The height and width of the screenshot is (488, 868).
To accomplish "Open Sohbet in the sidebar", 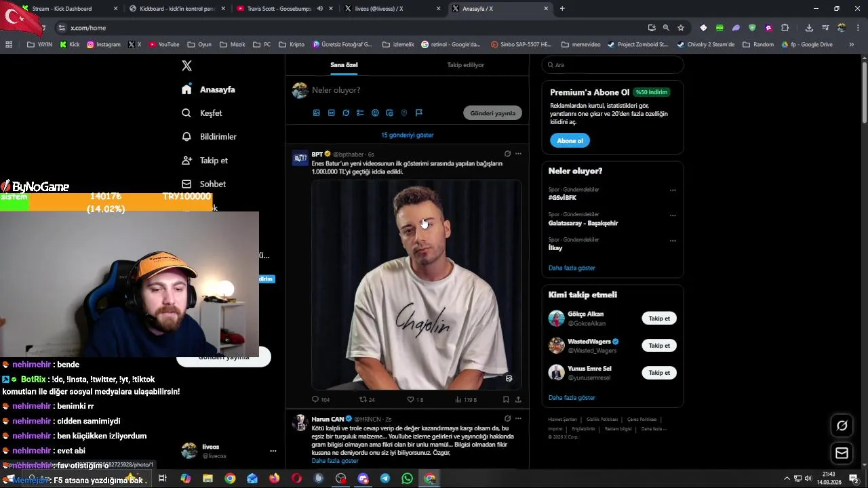I will (203, 184).
